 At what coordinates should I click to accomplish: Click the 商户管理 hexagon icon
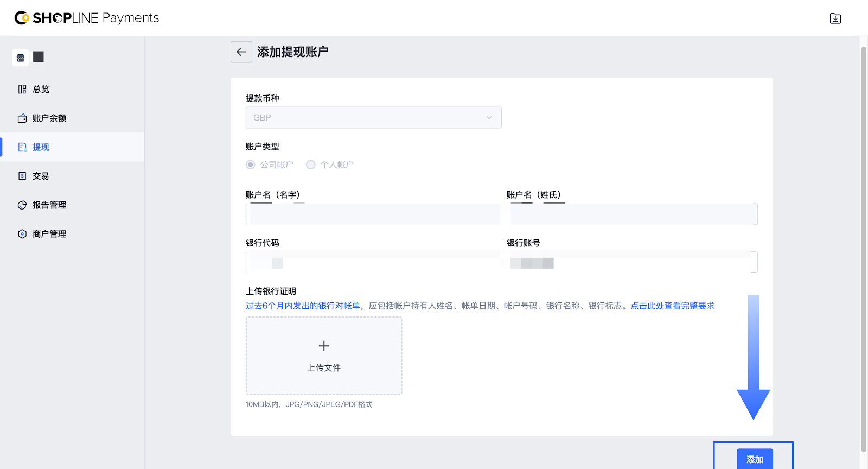(x=22, y=234)
